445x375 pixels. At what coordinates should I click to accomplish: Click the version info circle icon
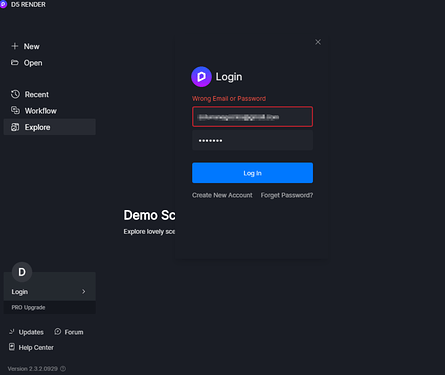[x=63, y=369]
